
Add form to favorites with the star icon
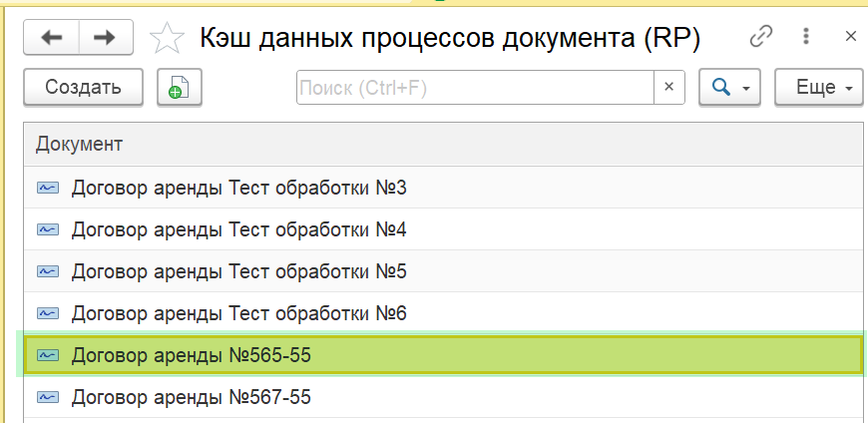[x=166, y=39]
